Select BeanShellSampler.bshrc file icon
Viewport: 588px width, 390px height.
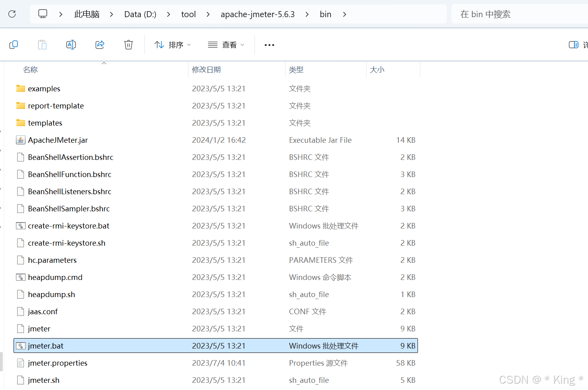coord(21,209)
